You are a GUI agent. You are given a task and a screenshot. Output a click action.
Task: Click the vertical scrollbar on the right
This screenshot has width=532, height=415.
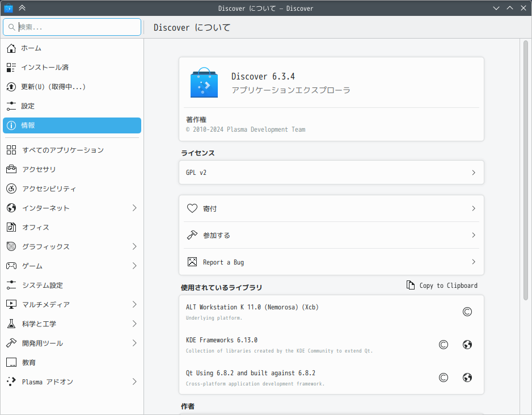(526, 170)
